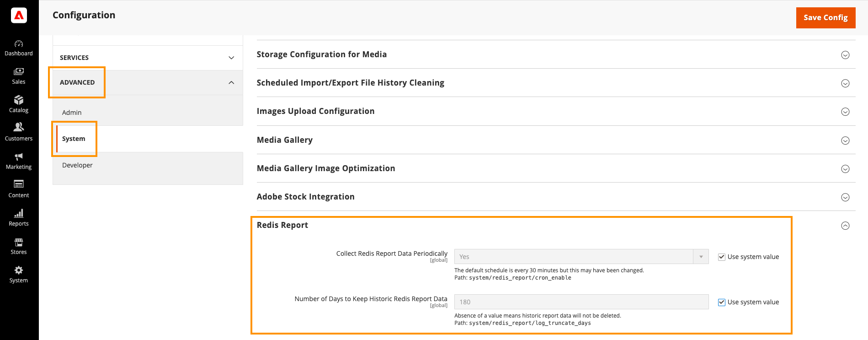Open the Sales menu icon

(x=19, y=72)
